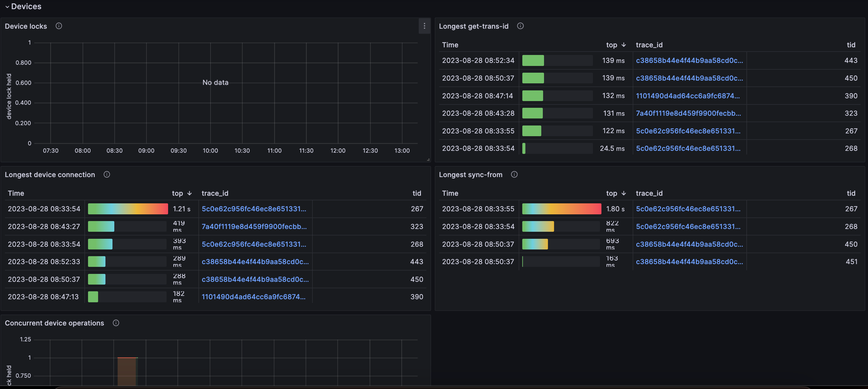Click the Device locks info icon
The height and width of the screenshot is (389, 868).
59,26
